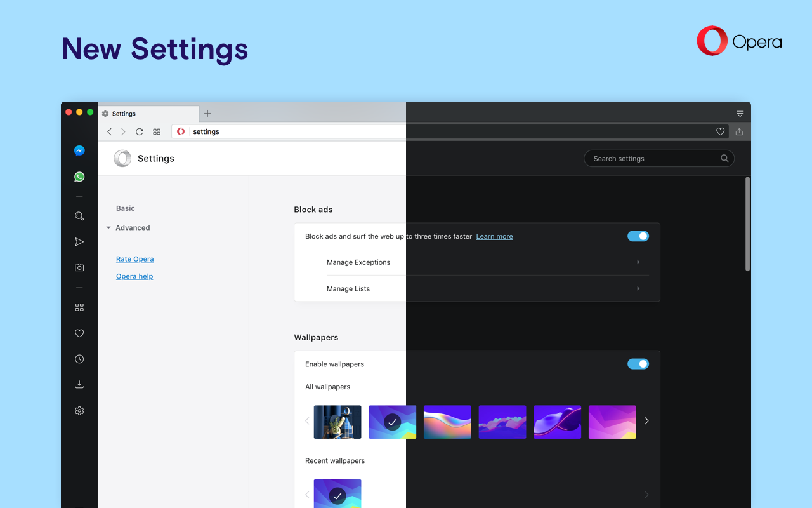The width and height of the screenshot is (812, 508).
Task: Take a snapshot with camera icon
Action: pyautogui.click(x=79, y=268)
